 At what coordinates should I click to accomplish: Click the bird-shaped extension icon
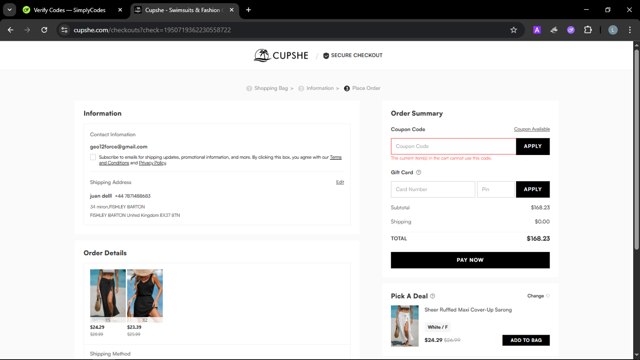(x=554, y=30)
